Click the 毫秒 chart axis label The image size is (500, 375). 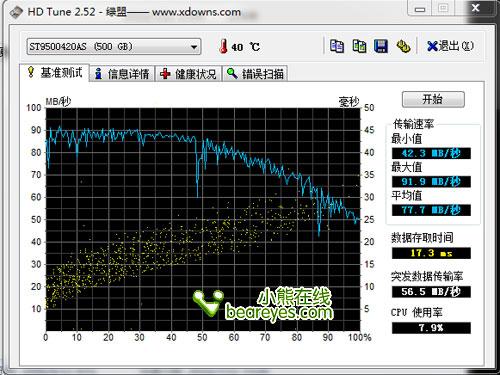pyautogui.click(x=349, y=102)
